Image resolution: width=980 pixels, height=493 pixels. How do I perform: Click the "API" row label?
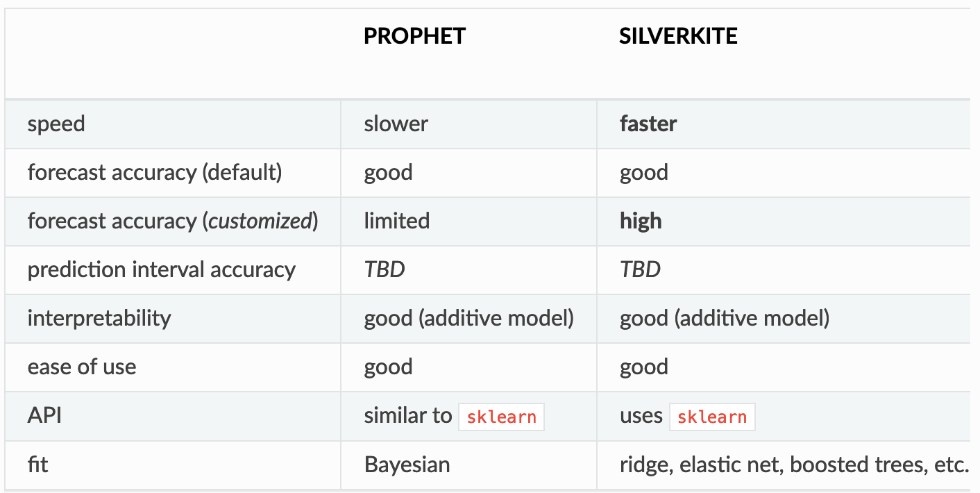tap(44, 416)
